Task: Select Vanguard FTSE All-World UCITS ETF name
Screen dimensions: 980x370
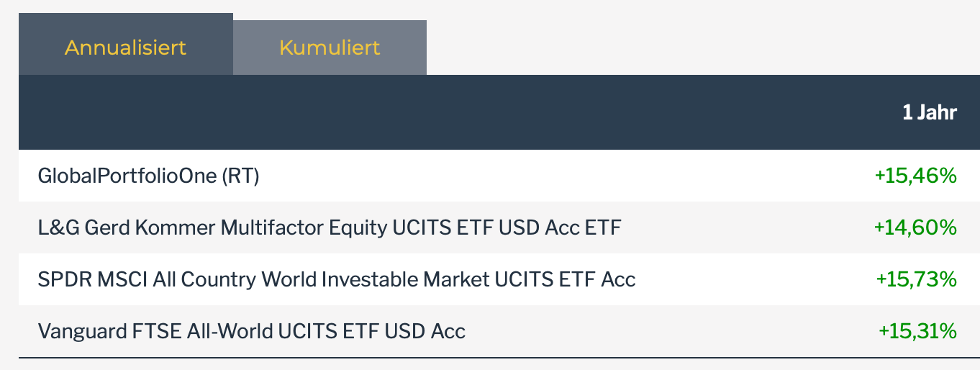Action: point(251,331)
